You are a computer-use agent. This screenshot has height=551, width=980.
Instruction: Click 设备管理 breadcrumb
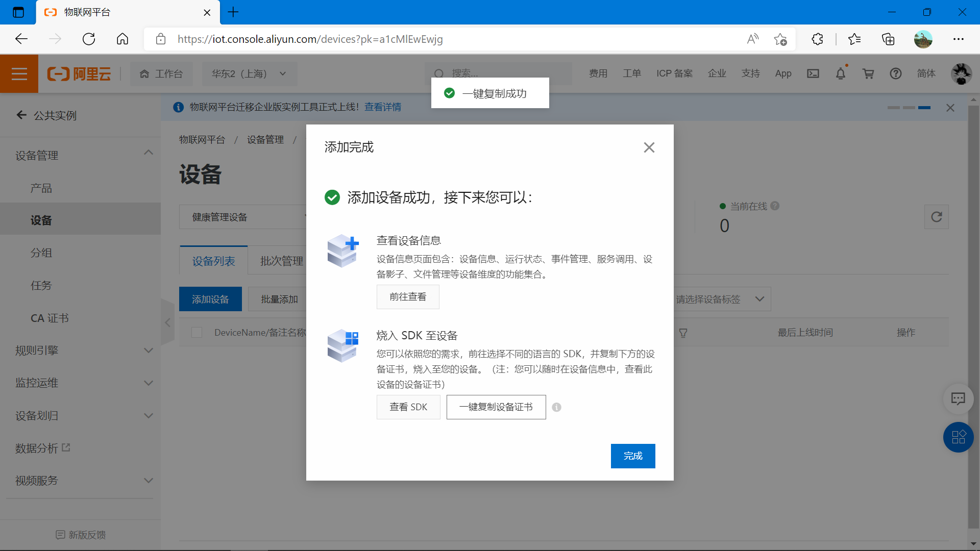tap(265, 140)
